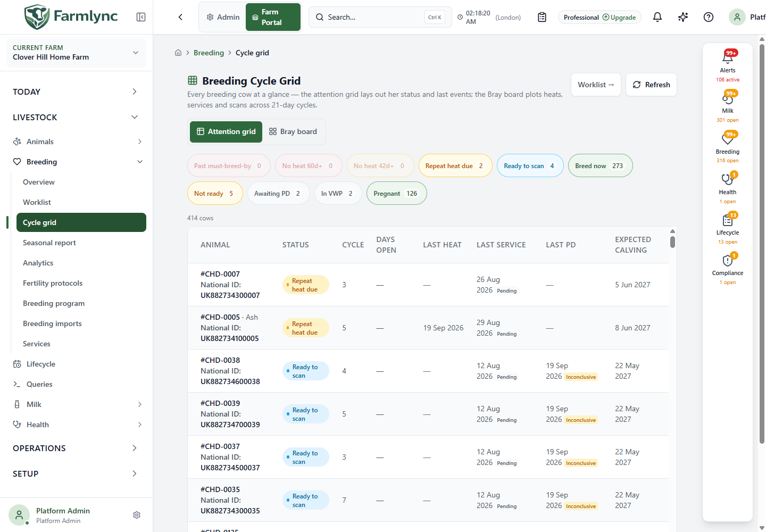Open Analytics under Breeding
Viewport: 766px width, 532px height.
[81, 263]
